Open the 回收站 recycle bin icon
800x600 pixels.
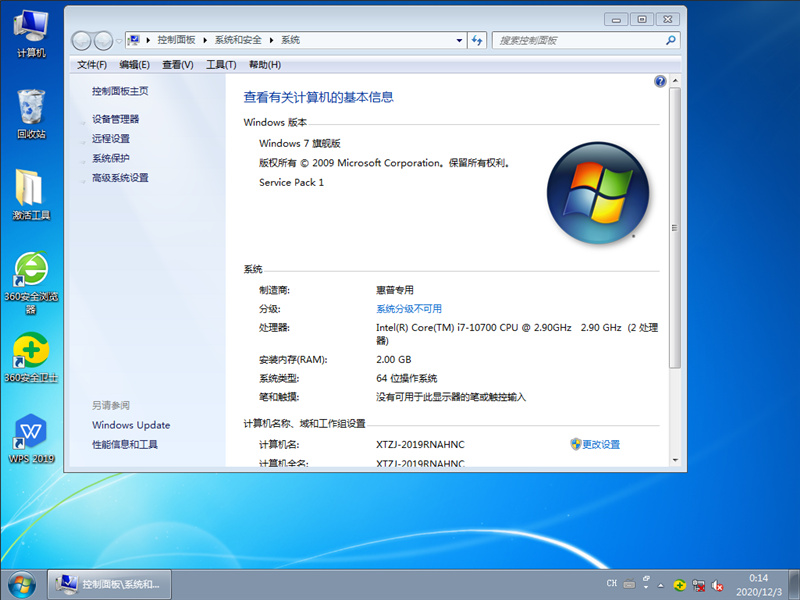click(31, 114)
